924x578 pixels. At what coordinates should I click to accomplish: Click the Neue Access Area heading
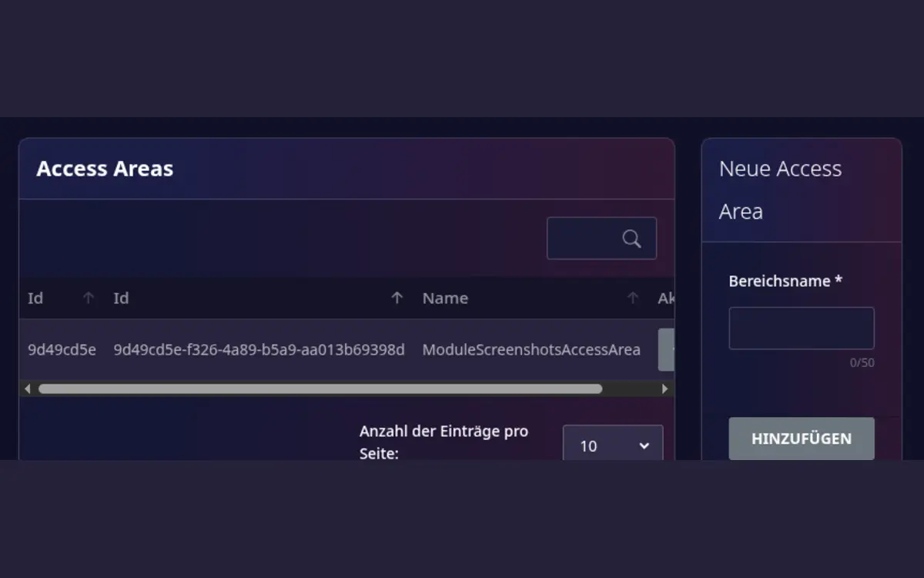click(x=781, y=190)
